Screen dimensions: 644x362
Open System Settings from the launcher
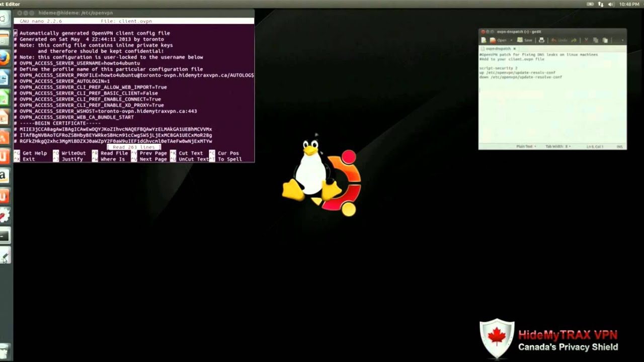[x=4, y=215]
